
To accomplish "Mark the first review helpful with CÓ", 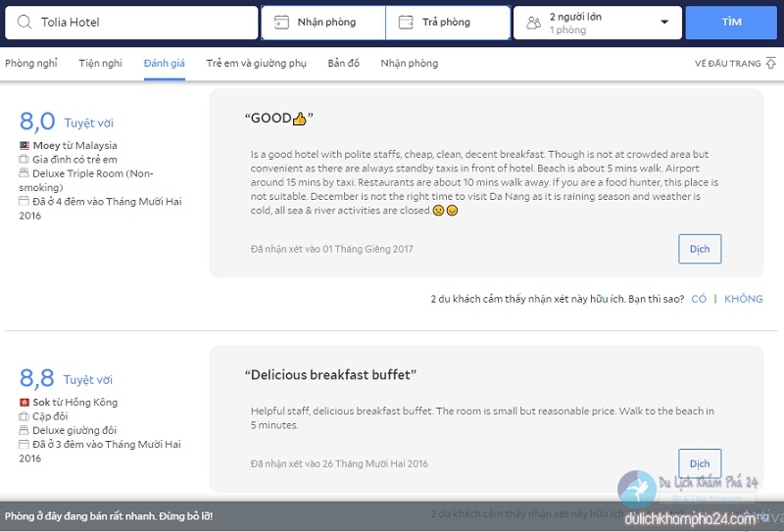I will click(699, 299).
